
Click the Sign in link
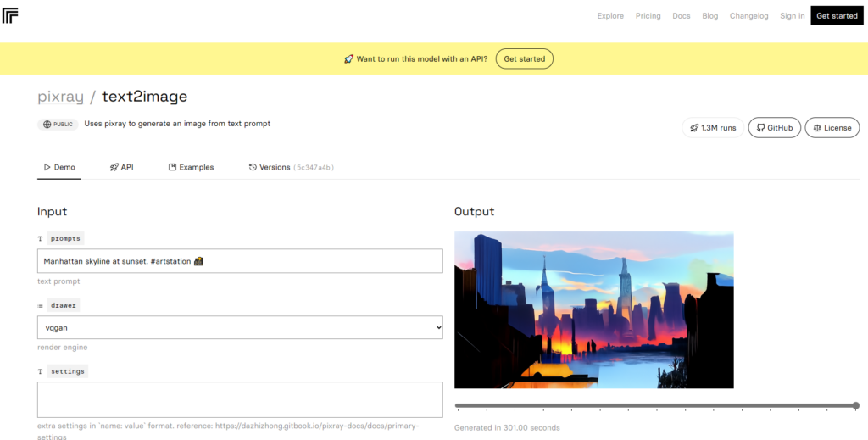(793, 16)
